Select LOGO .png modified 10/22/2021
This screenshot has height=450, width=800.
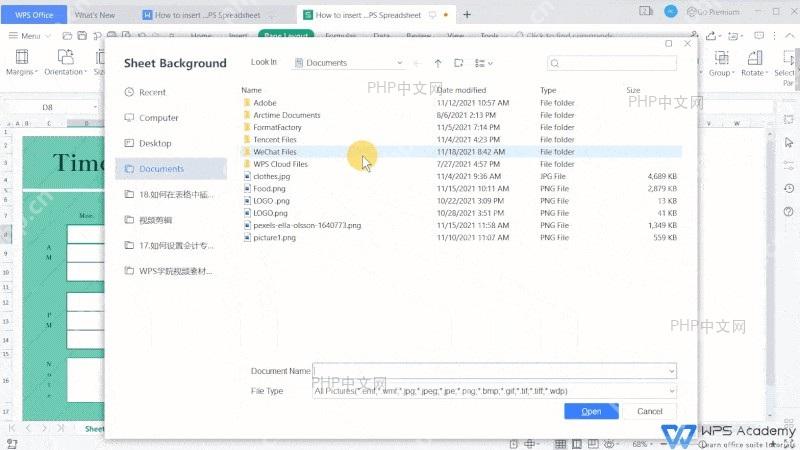pyautogui.click(x=462, y=201)
